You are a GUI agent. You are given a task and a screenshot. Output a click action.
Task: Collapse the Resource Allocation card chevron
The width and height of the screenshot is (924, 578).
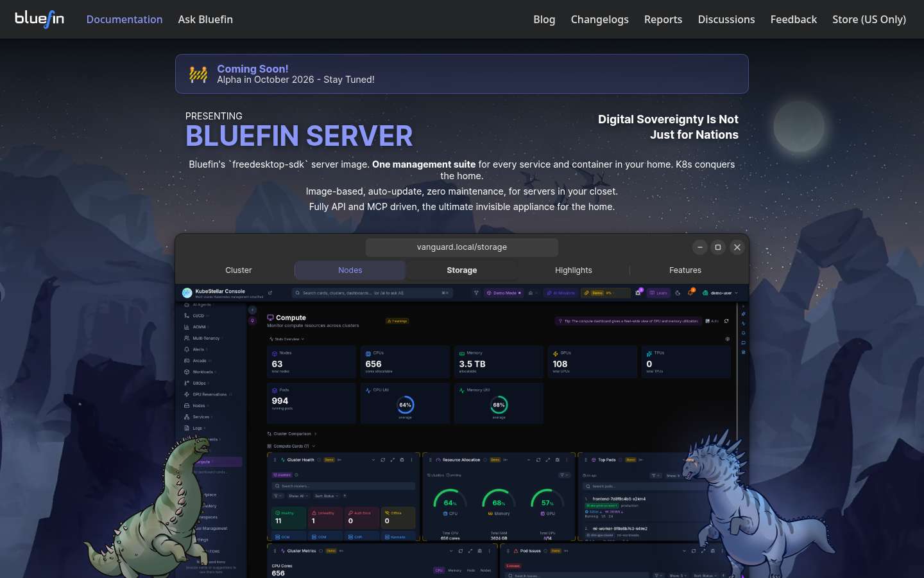point(528,460)
